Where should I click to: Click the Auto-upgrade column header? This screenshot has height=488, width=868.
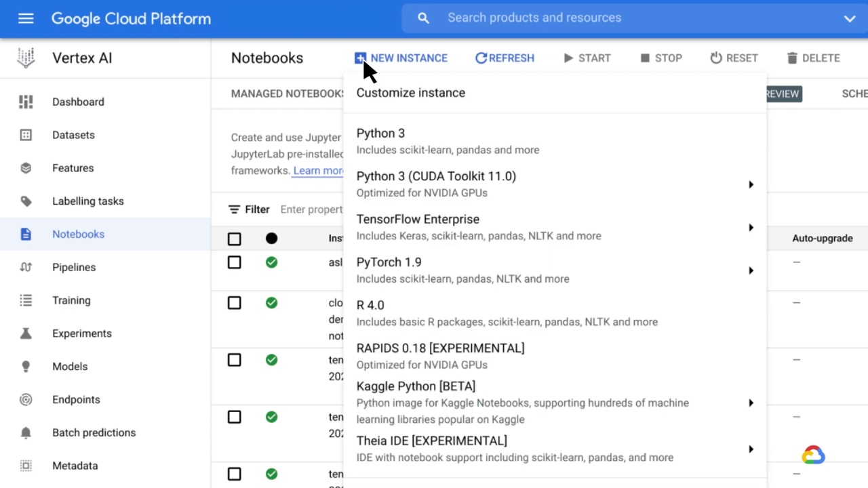[822, 239]
